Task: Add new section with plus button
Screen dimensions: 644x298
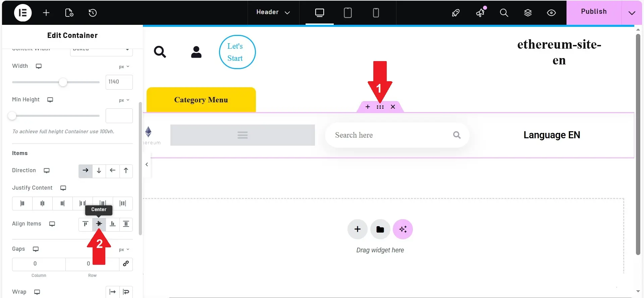Action: coord(358,229)
